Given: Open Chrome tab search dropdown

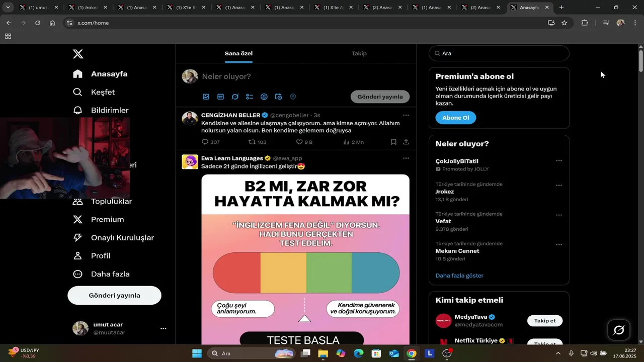Looking at the screenshot, I should click(x=8, y=8).
